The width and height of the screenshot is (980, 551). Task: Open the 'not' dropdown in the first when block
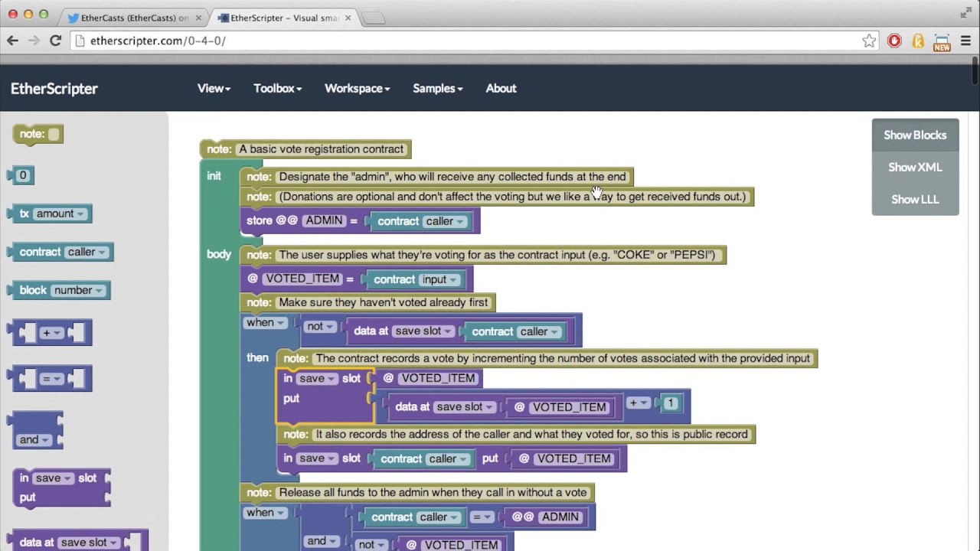click(x=320, y=326)
